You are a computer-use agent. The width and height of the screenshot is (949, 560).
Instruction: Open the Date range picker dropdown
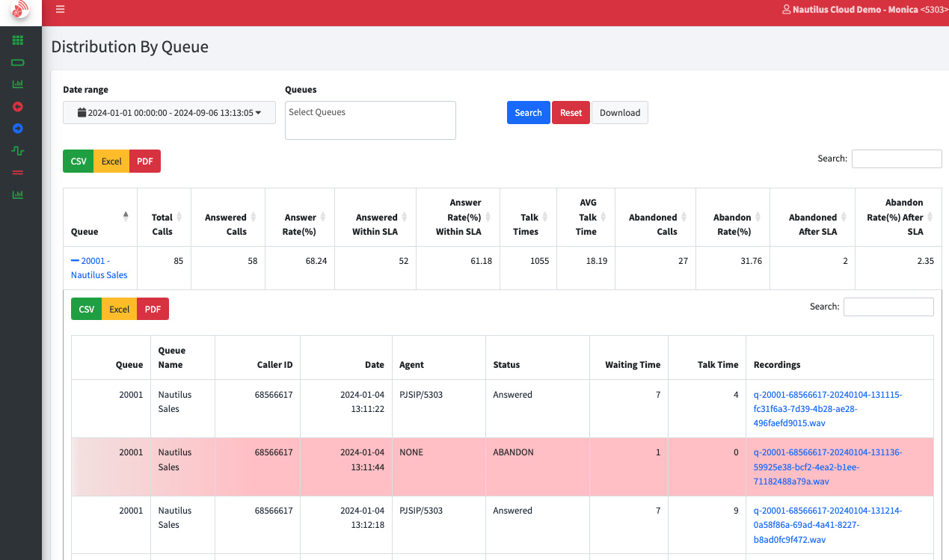click(170, 113)
